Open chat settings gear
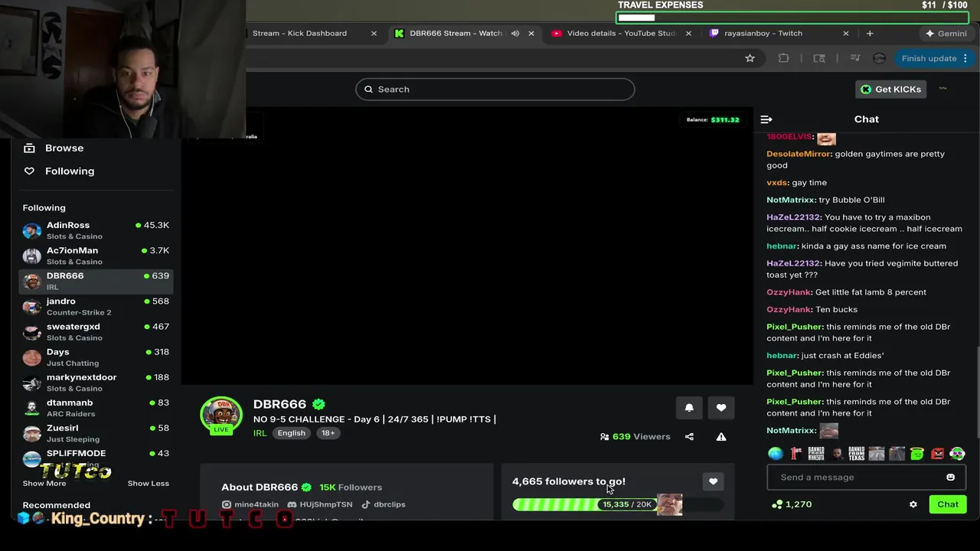 [913, 505]
